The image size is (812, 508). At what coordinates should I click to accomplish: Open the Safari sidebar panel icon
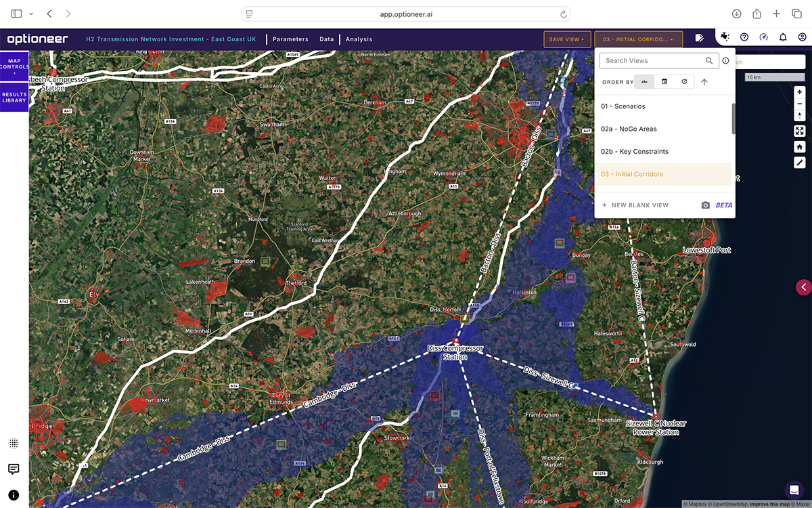coord(16,14)
